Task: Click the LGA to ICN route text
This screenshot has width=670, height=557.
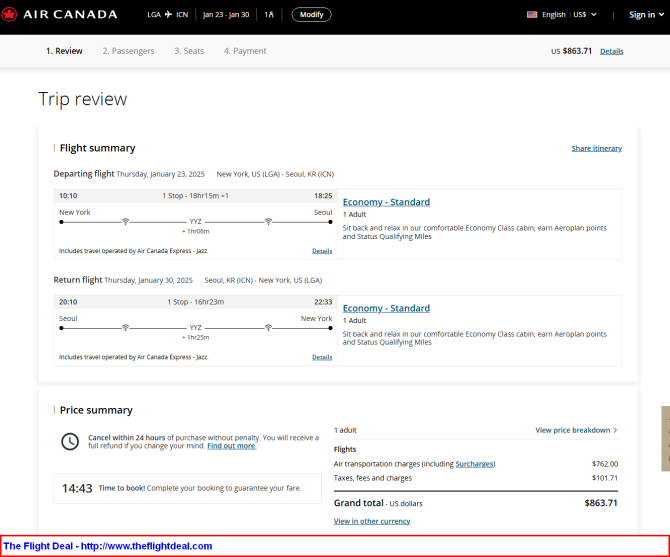Action: [x=168, y=15]
